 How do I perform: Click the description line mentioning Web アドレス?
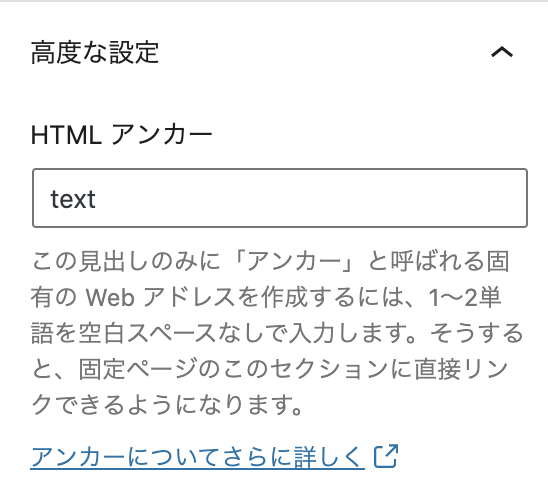pos(266,297)
